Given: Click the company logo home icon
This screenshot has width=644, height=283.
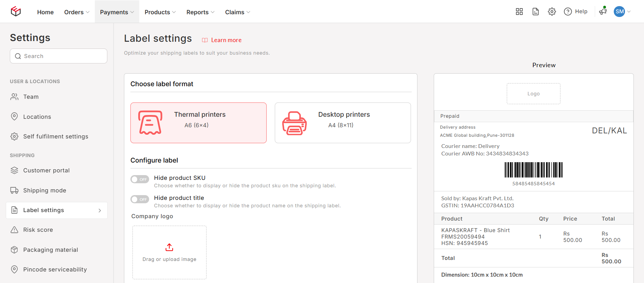Looking at the screenshot, I should coord(16,12).
